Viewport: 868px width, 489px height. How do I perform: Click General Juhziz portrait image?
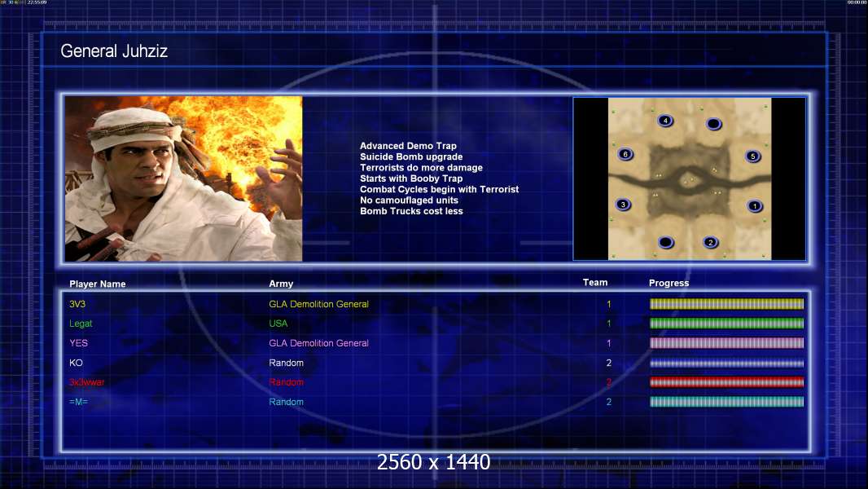(184, 178)
